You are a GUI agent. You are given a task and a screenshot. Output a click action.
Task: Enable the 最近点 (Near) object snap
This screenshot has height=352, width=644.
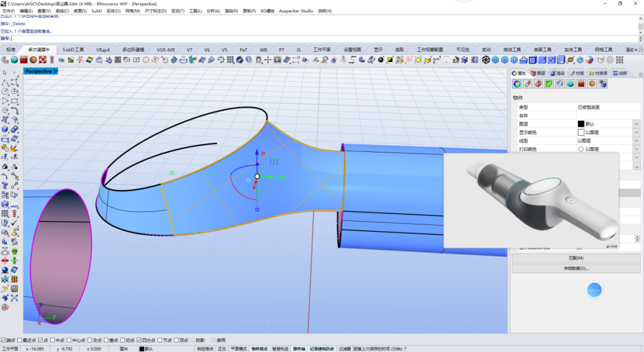pyautogui.click(x=27, y=340)
